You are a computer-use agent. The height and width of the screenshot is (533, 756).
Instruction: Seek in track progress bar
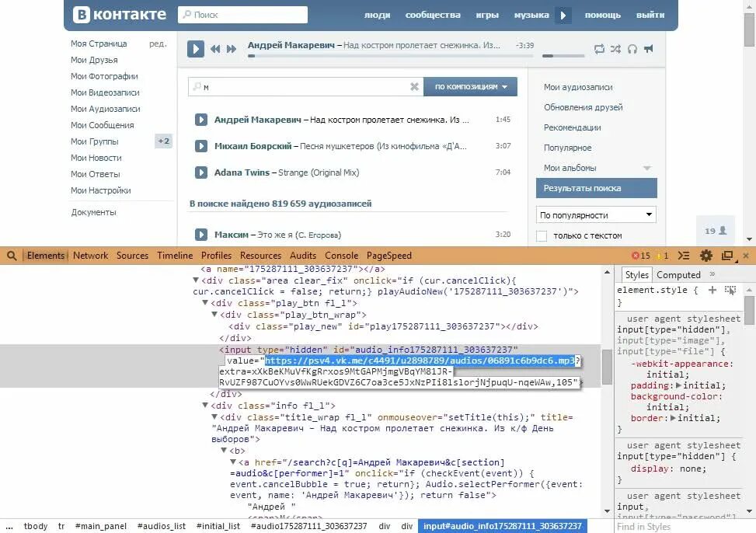391,56
